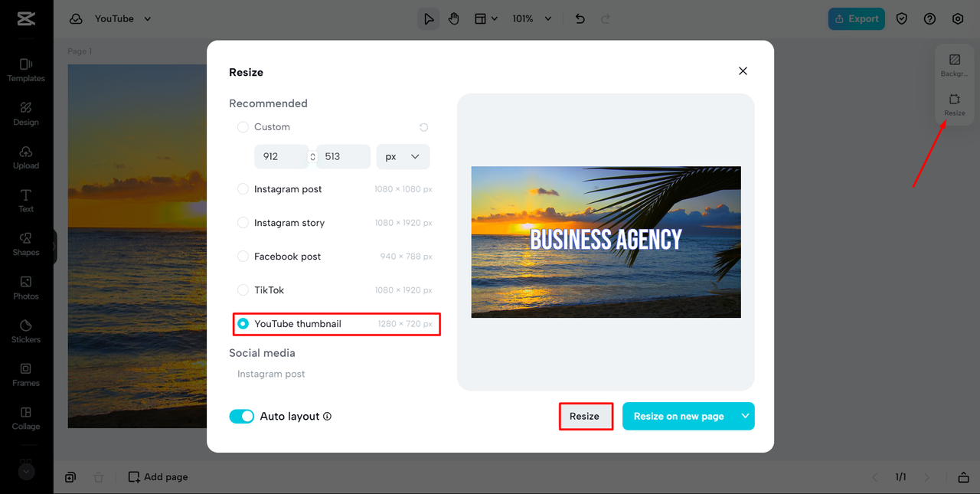Open the Upload panel
Image resolution: width=980 pixels, height=494 pixels.
[26, 157]
